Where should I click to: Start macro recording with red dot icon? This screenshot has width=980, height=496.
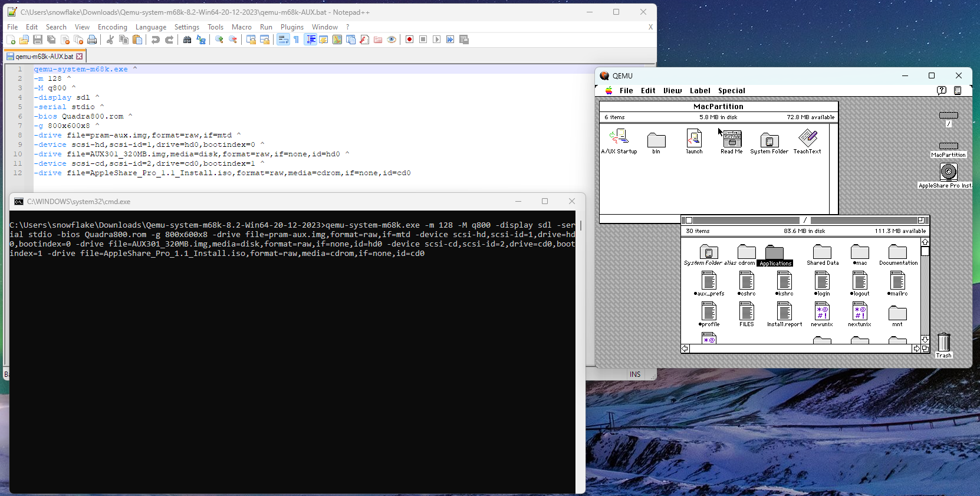pos(410,40)
